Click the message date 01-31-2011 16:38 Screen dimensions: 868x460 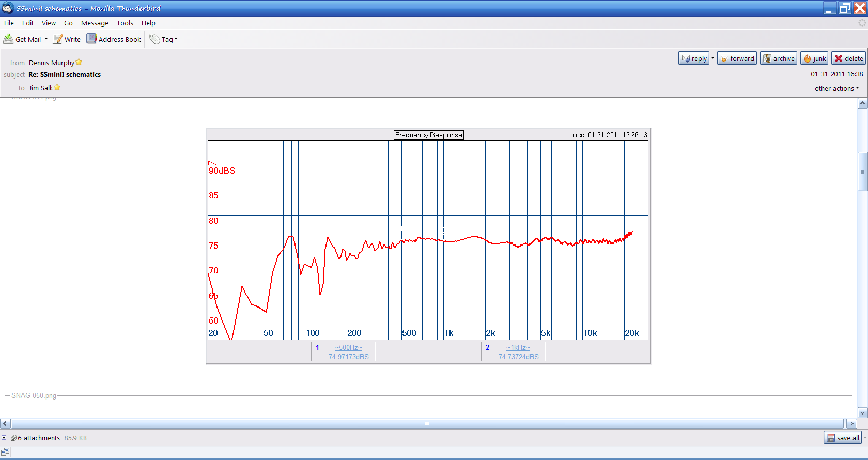pyautogui.click(x=836, y=74)
